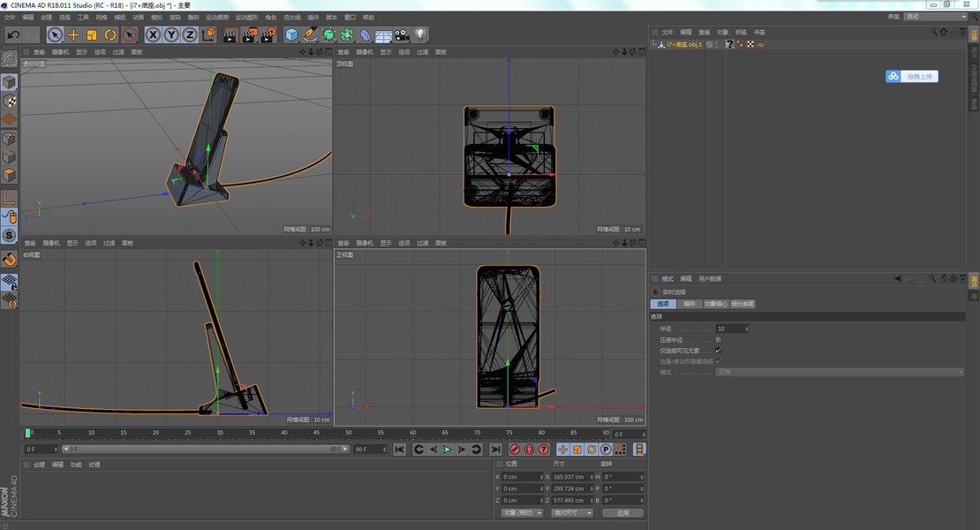Viewport: 980px width, 530px height.
Task: Add a light with the bulb icon
Action: 421,34
